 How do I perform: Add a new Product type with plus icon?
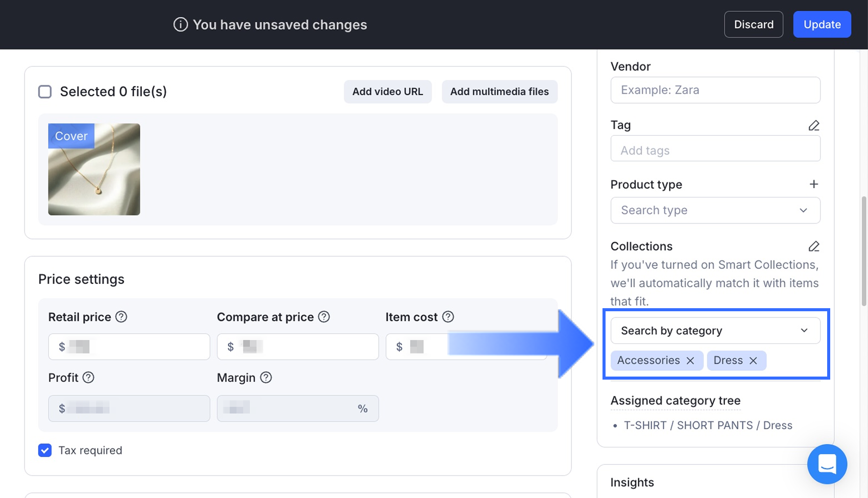(814, 184)
